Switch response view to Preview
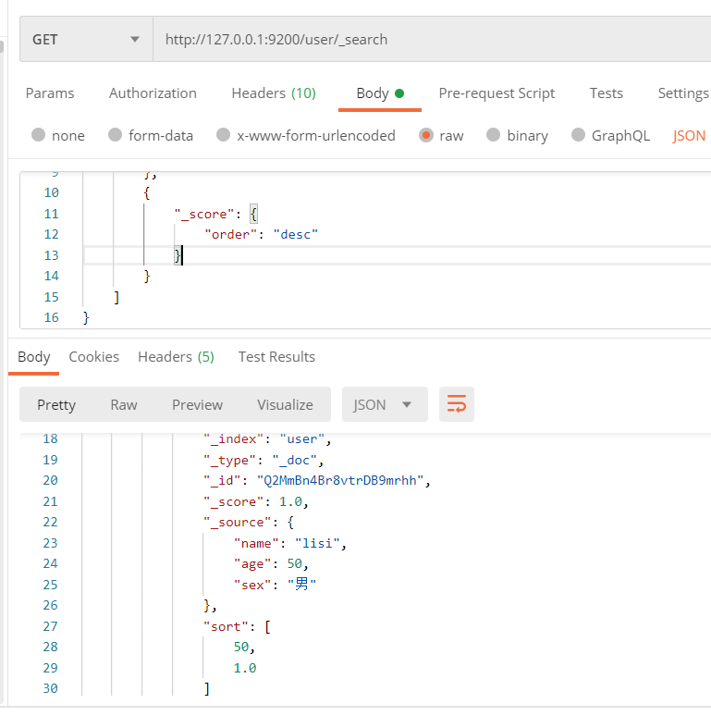This screenshot has height=728, width=711. (197, 404)
